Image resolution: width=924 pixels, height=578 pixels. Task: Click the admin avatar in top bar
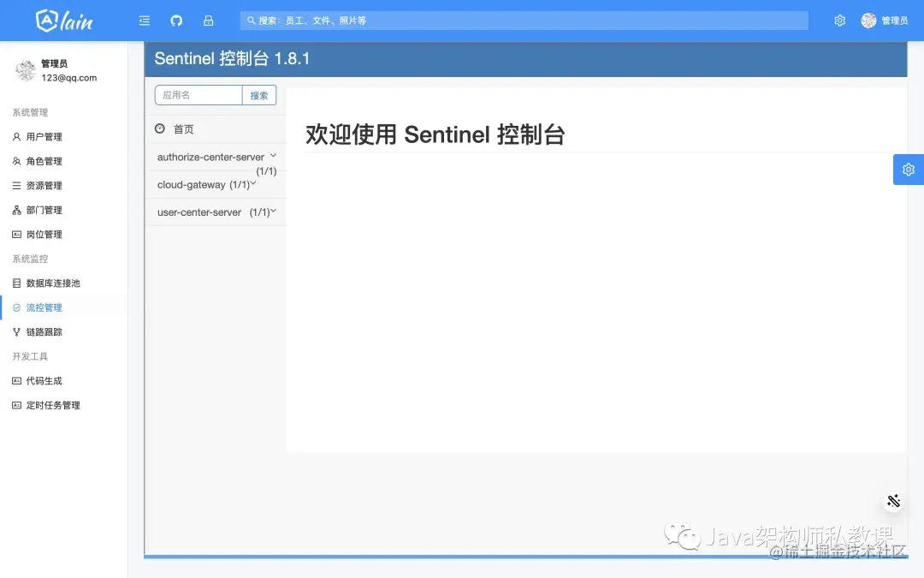(x=868, y=21)
